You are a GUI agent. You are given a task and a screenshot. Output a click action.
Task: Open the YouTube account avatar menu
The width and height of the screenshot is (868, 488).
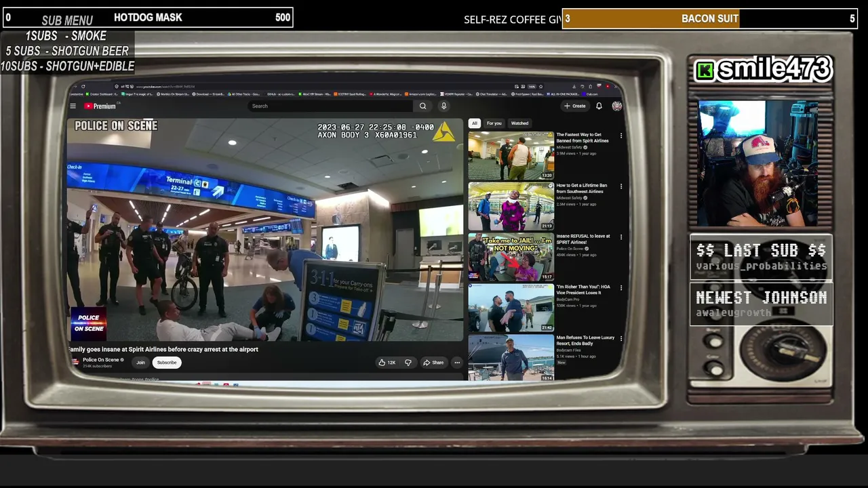coord(616,106)
